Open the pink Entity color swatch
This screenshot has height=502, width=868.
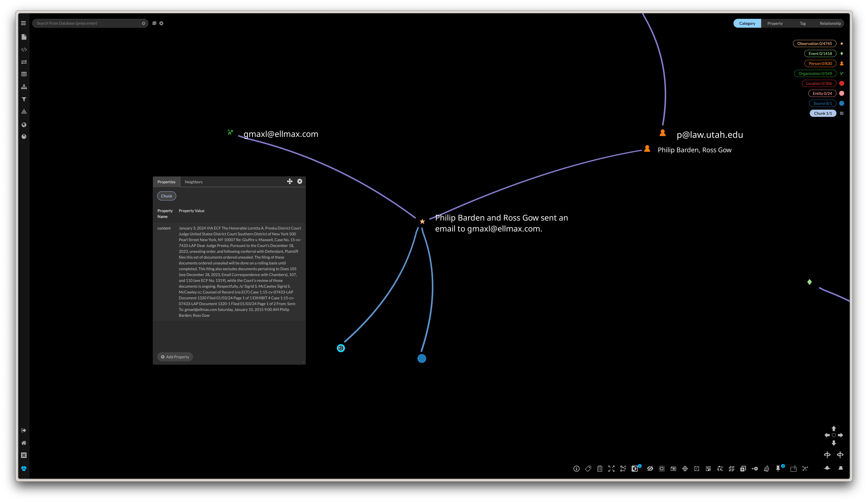point(841,93)
